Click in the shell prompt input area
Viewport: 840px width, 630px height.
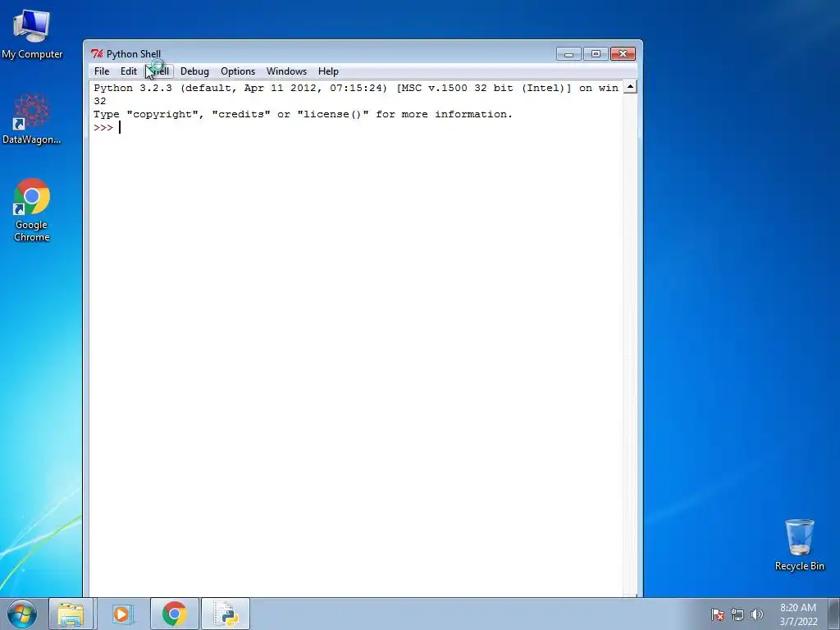(x=120, y=127)
